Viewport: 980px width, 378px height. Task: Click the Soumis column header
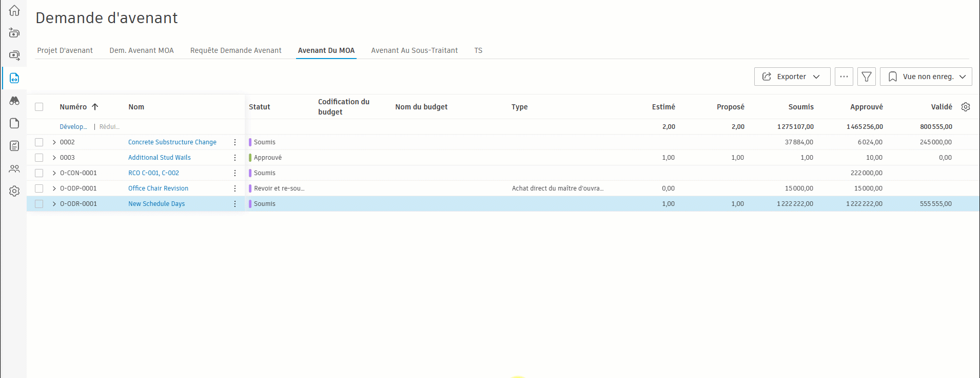point(801,107)
